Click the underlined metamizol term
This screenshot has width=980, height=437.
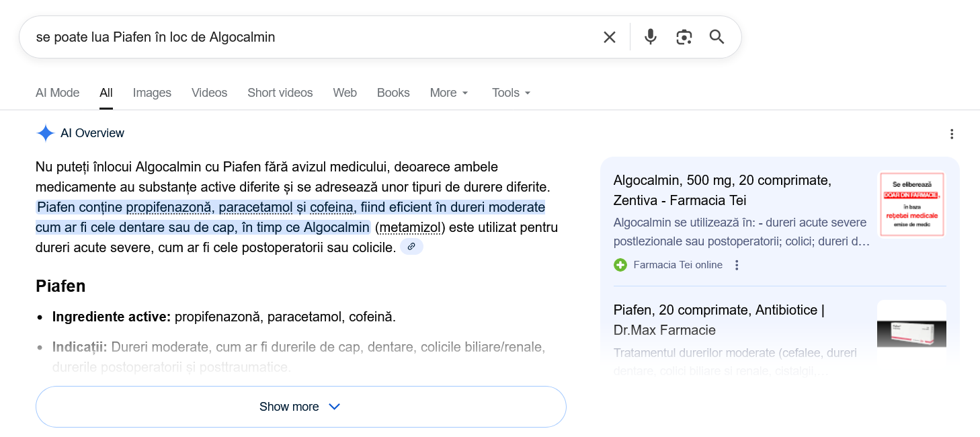(409, 227)
